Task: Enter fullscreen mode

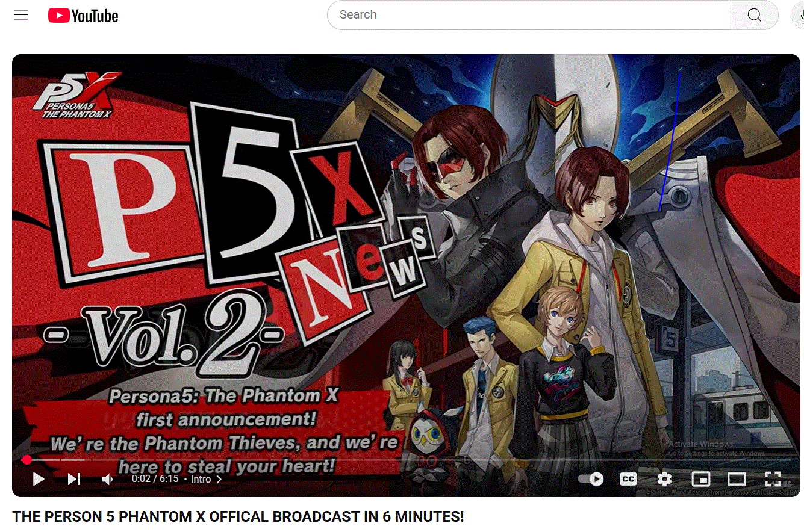Action: [x=773, y=479]
